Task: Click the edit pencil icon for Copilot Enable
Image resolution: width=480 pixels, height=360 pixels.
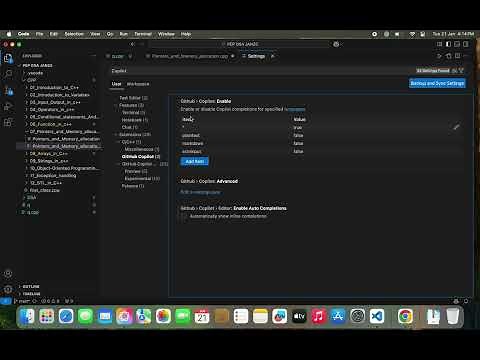Action: coord(456,127)
